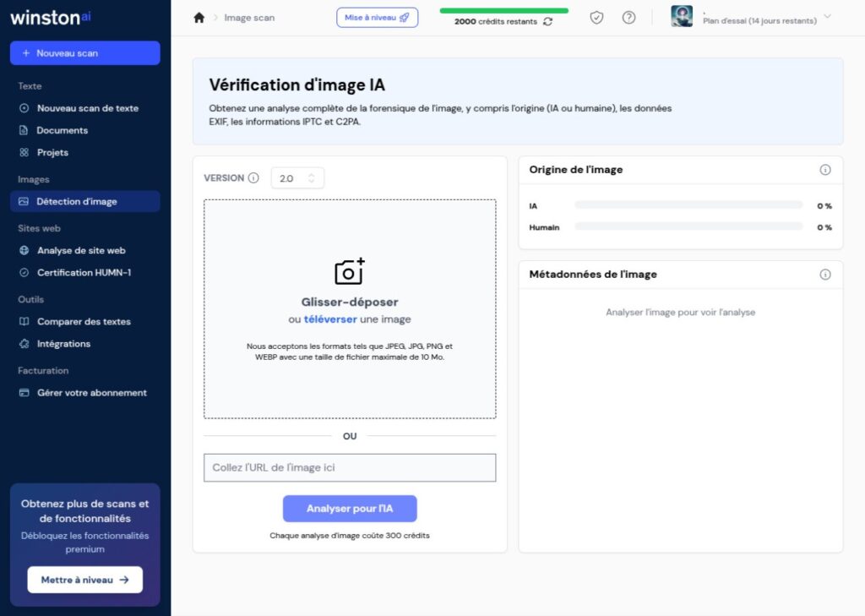Click the user profile avatar

pos(682,16)
